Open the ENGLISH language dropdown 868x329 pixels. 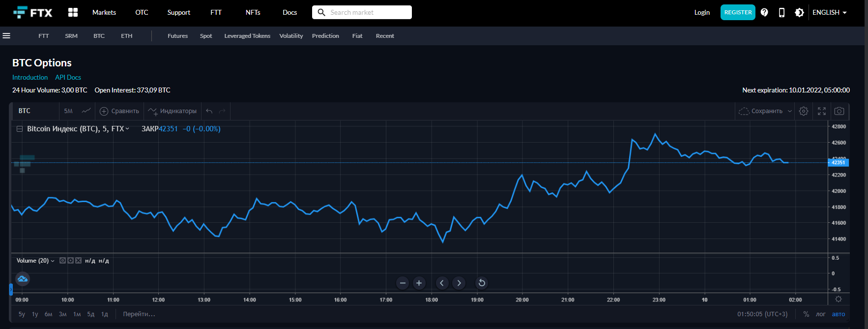[x=830, y=12]
